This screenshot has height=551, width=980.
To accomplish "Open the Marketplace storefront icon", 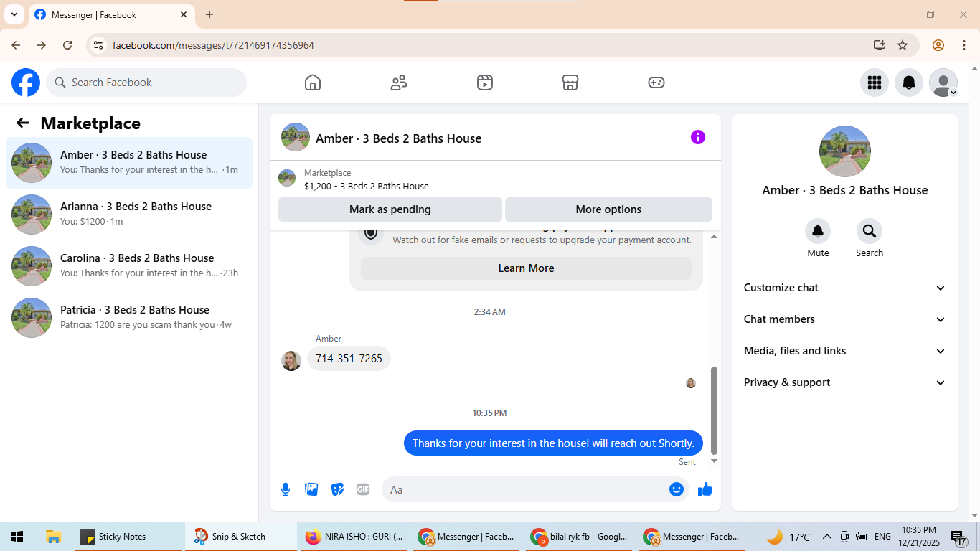I will tap(570, 83).
